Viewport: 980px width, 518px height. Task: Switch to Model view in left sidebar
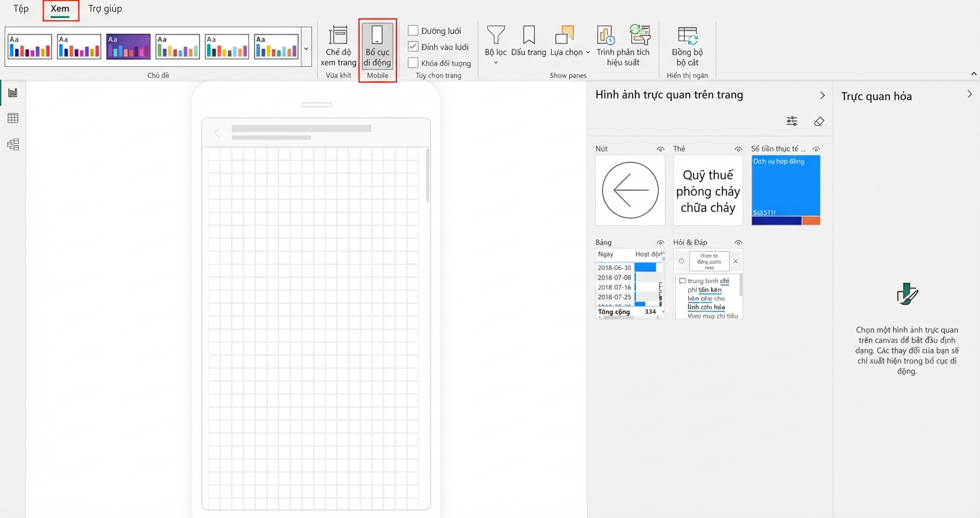click(x=12, y=145)
